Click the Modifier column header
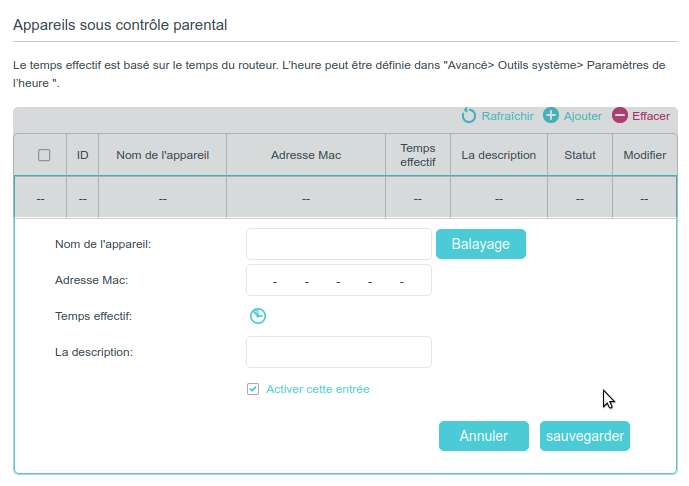689x486 pixels. click(645, 155)
